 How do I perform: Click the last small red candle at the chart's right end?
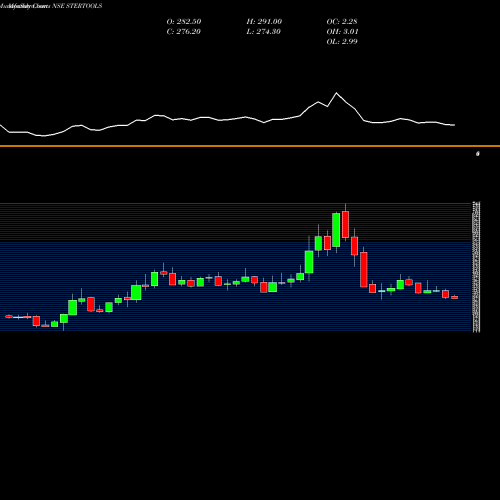coord(455,297)
